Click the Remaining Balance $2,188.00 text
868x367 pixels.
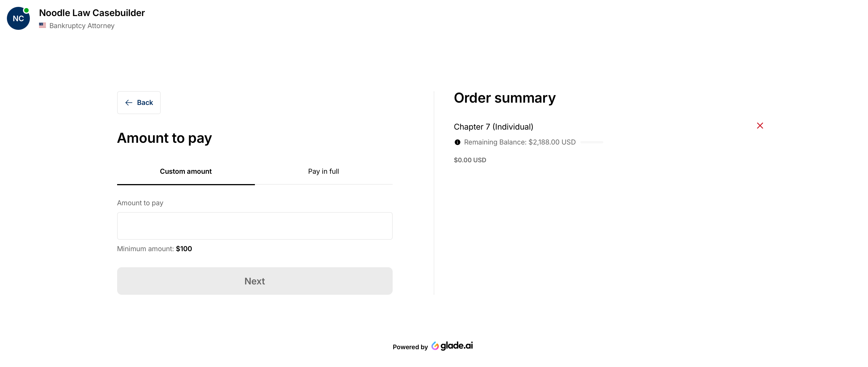click(x=520, y=142)
